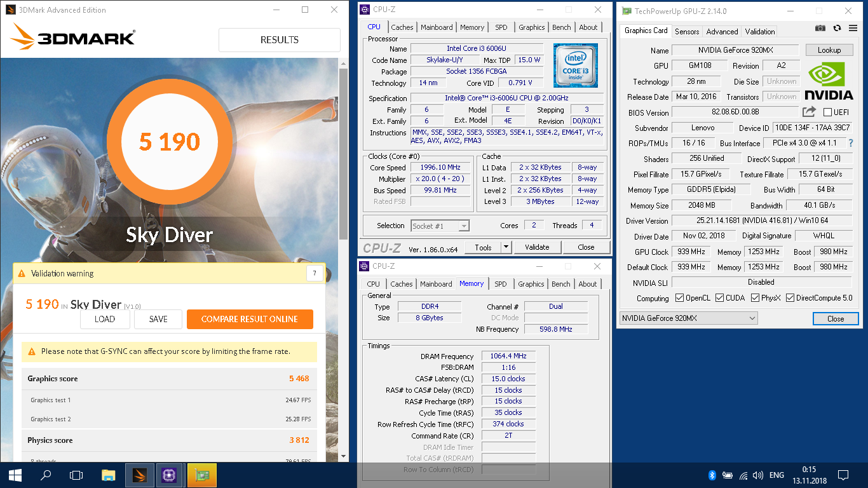Open the Mainboard tab in top CPU-Z
The image size is (868, 488).
coord(437,27)
